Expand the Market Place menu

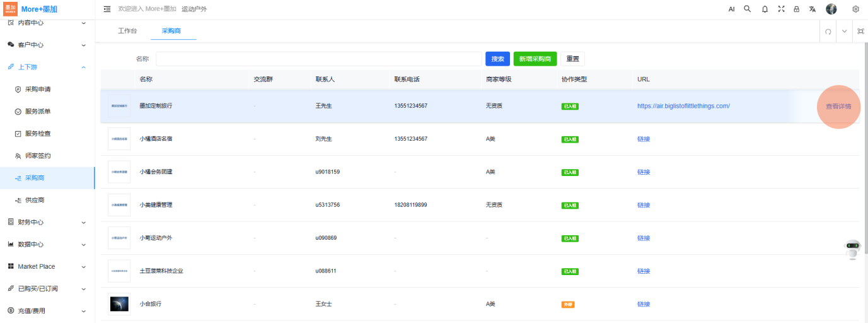47,266
